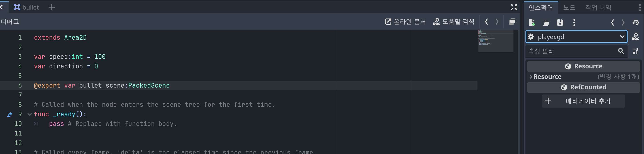Image resolution: width=644 pixels, height=154 pixels.
Task: Open the help search
Action: coord(454,22)
